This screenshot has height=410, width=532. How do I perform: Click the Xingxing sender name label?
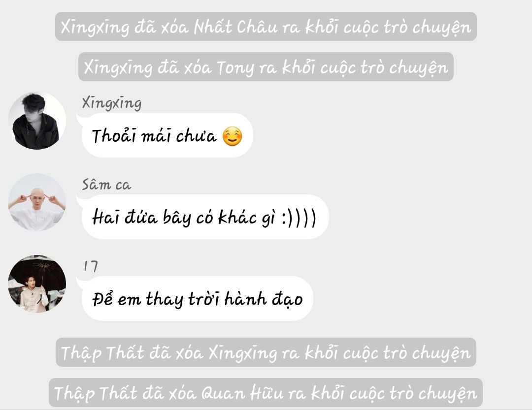click(x=112, y=103)
